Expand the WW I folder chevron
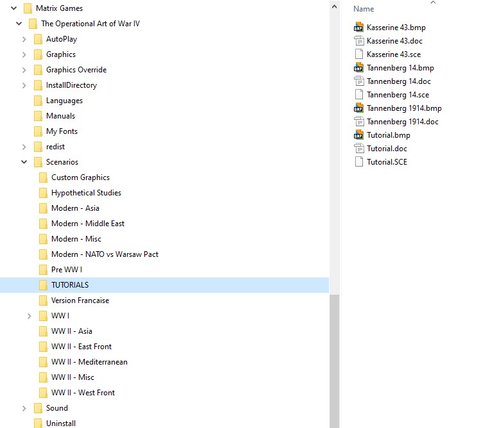The height and width of the screenshot is (428, 504). pos(29,317)
